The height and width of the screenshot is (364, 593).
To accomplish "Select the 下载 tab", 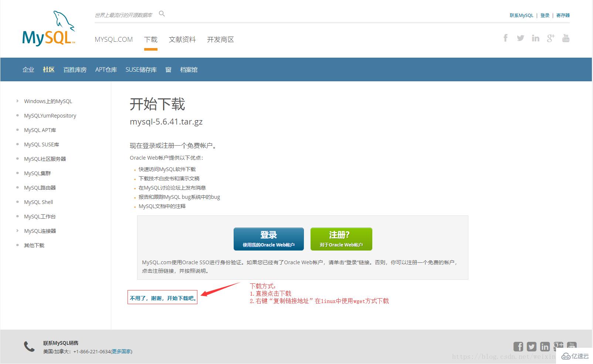I will pyautogui.click(x=151, y=40).
